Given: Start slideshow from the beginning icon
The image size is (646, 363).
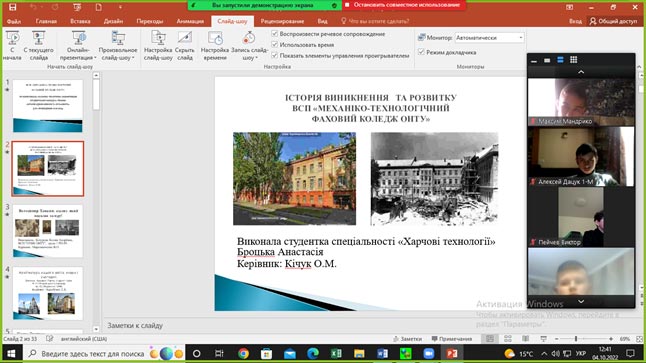Looking at the screenshot, I should coord(12,38).
